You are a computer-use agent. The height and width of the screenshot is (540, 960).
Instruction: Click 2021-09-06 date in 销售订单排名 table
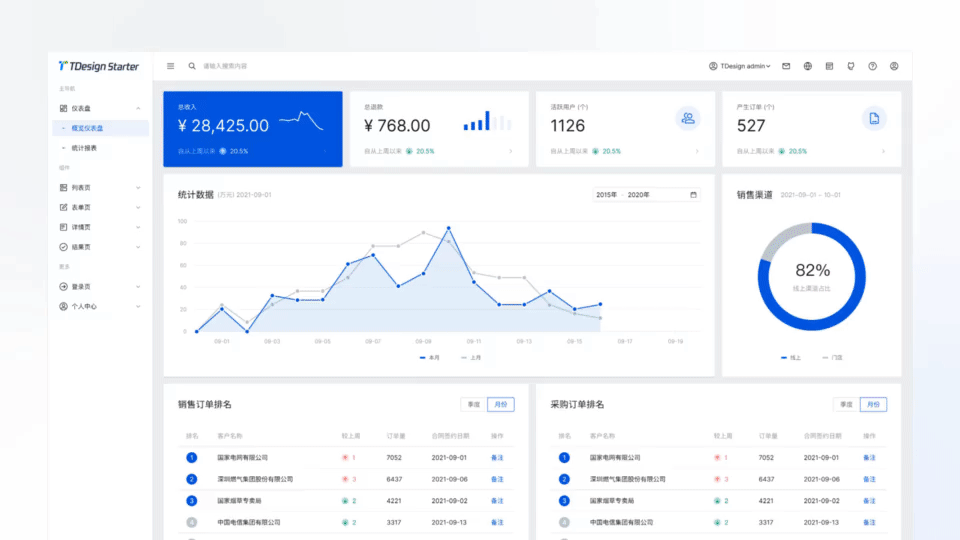(449, 479)
